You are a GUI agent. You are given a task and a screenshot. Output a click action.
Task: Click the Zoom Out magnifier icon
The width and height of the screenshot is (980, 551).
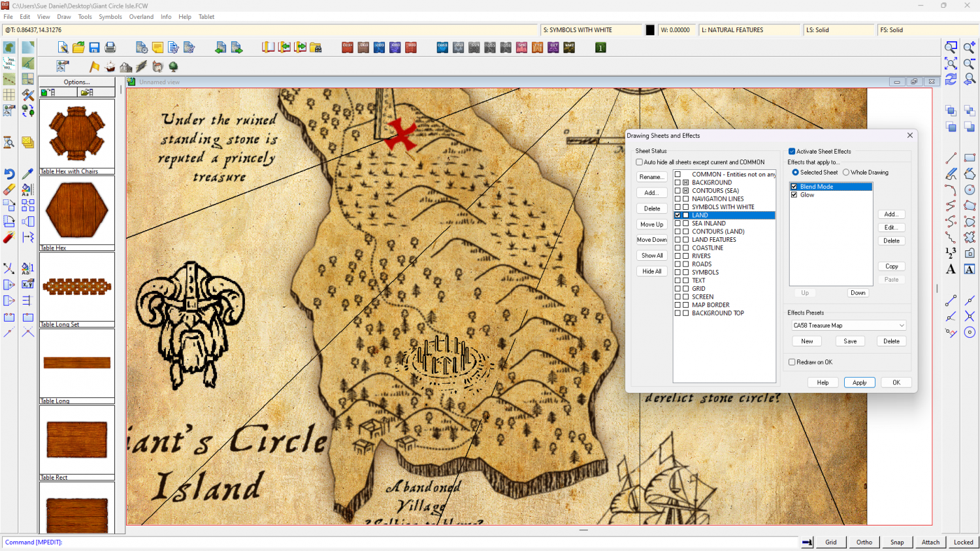[x=970, y=63]
